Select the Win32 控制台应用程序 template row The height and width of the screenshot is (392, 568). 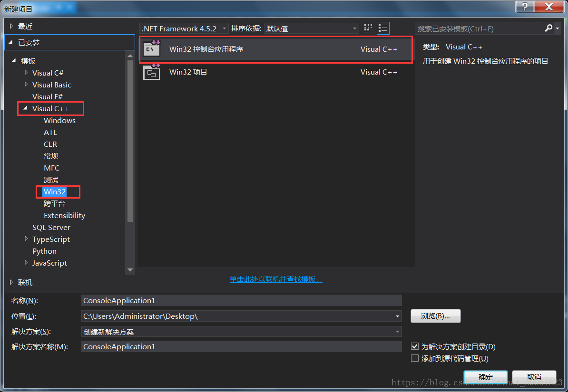(x=276, y=49)
